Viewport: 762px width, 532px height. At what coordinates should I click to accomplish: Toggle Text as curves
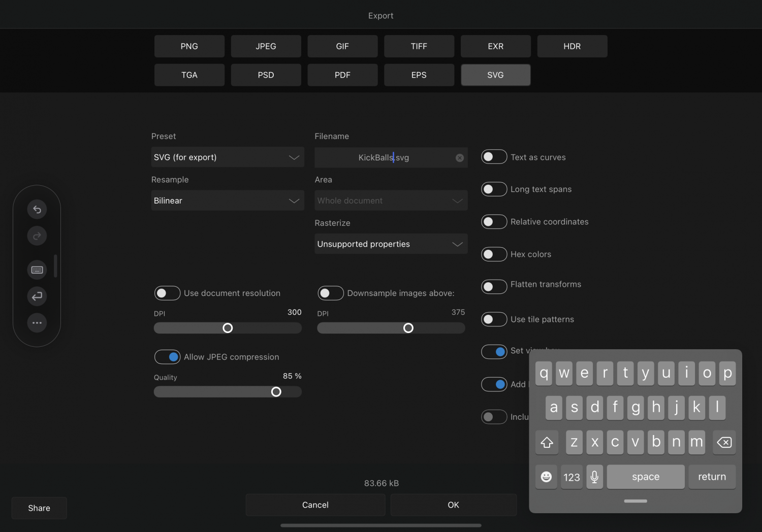click(x=494, y=157)
